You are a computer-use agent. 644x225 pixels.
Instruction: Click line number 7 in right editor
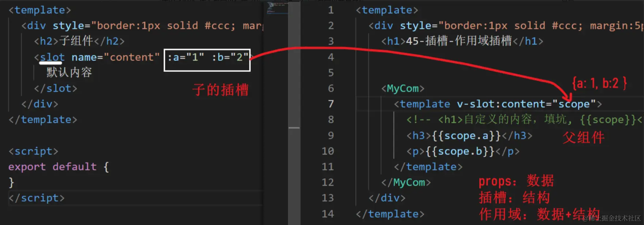pyautogui.click(x=331, y=104)
